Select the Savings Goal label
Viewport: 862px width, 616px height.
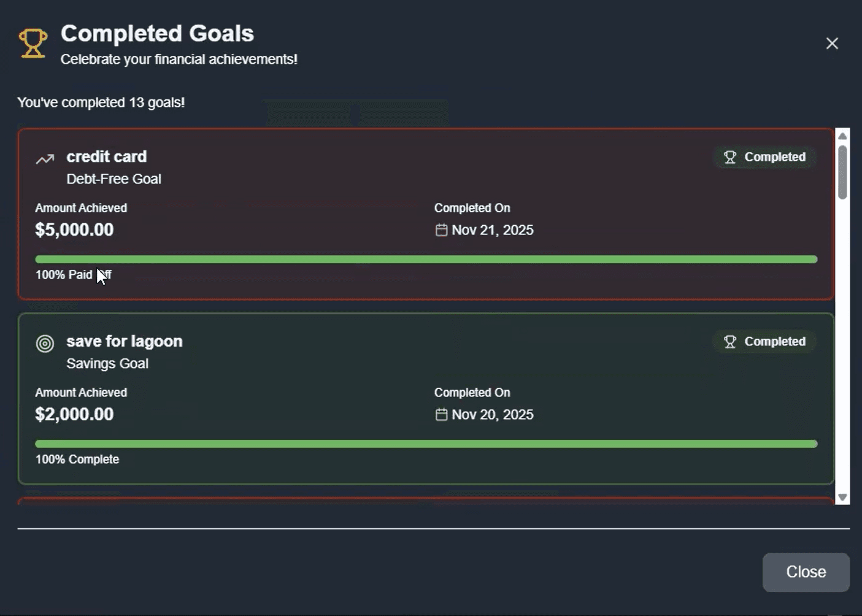[108, 363]
